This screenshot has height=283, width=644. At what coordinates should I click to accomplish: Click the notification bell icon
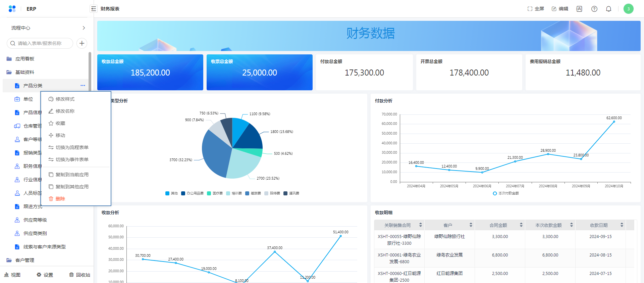click(x=608, y=9)
